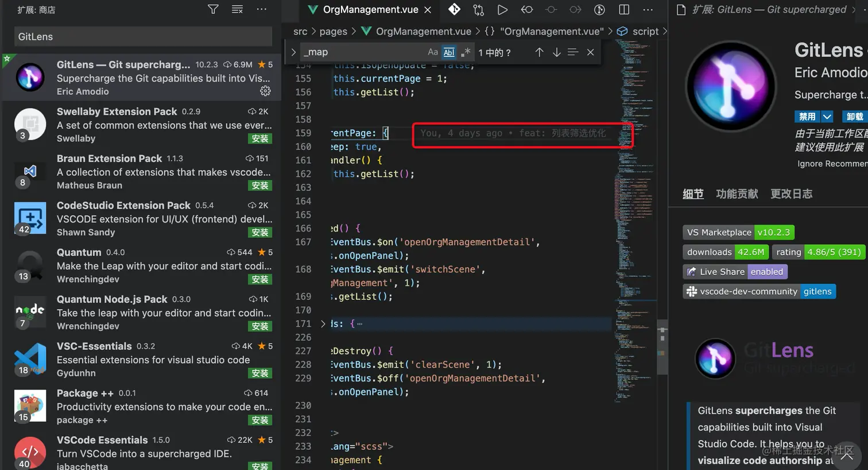This screenshot has width=868, height=470.
Task: Close the OrgManagement.vue tab
Action: tap(428, 10)
